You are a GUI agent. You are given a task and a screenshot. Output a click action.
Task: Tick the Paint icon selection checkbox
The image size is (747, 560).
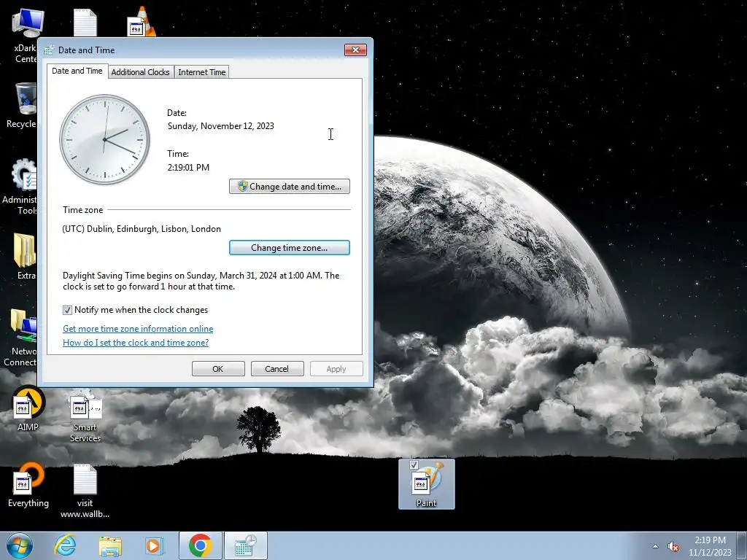pyautogui.click(x=414, y=464)
